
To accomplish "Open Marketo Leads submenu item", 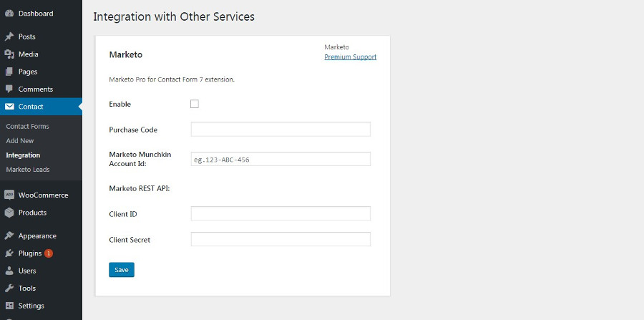I will click(x=28, y=170).
